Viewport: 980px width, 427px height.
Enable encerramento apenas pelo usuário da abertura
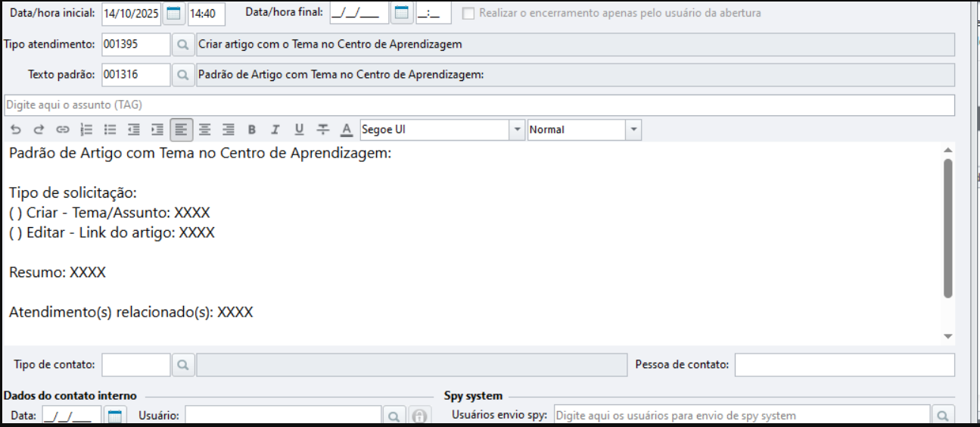468,13
